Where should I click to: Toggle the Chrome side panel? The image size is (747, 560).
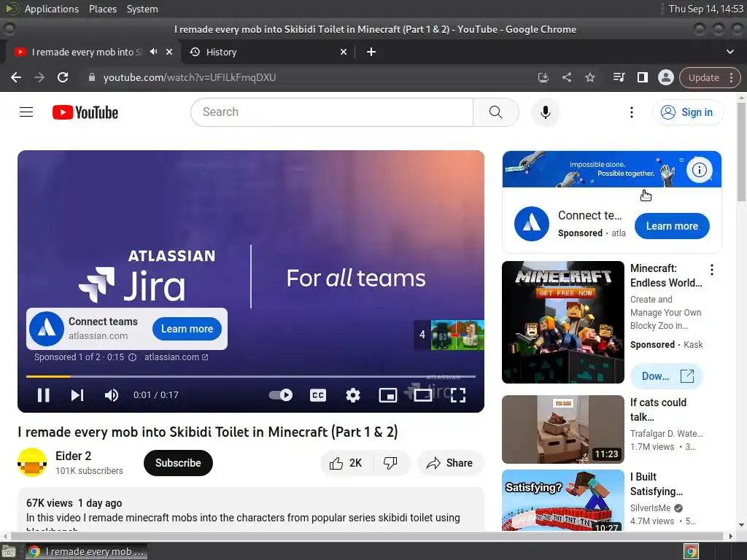642,77
